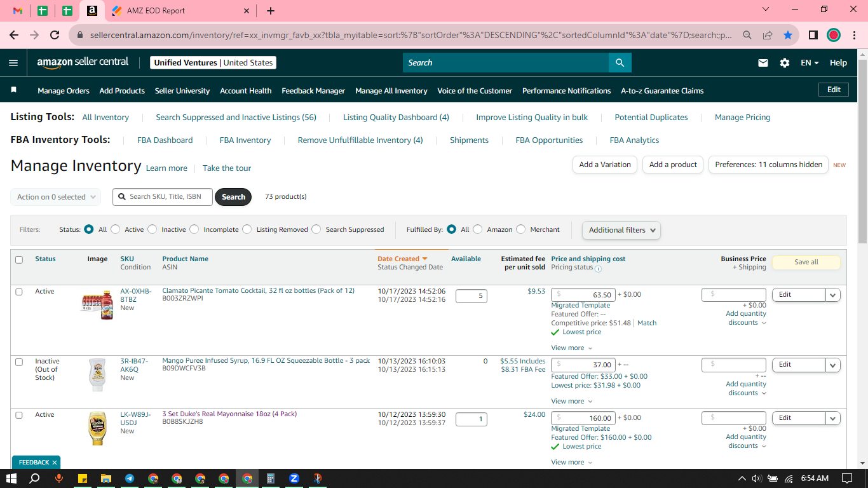Sort by the Date Created column header

402,259
